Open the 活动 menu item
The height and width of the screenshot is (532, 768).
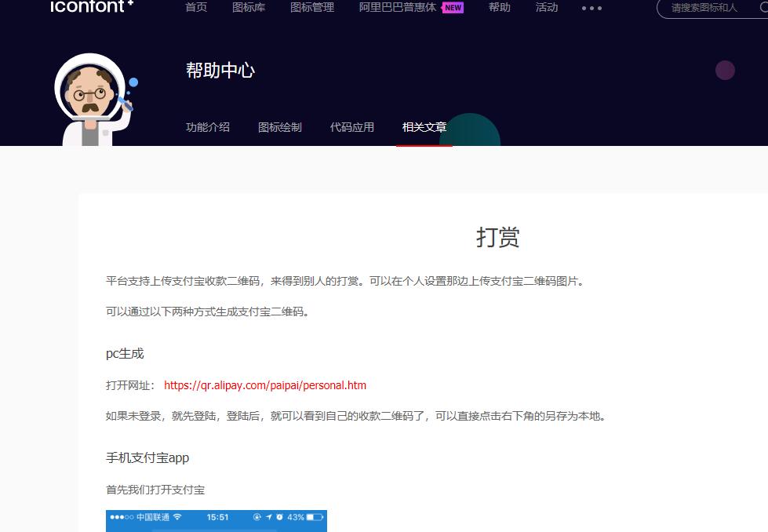[547, 7]
